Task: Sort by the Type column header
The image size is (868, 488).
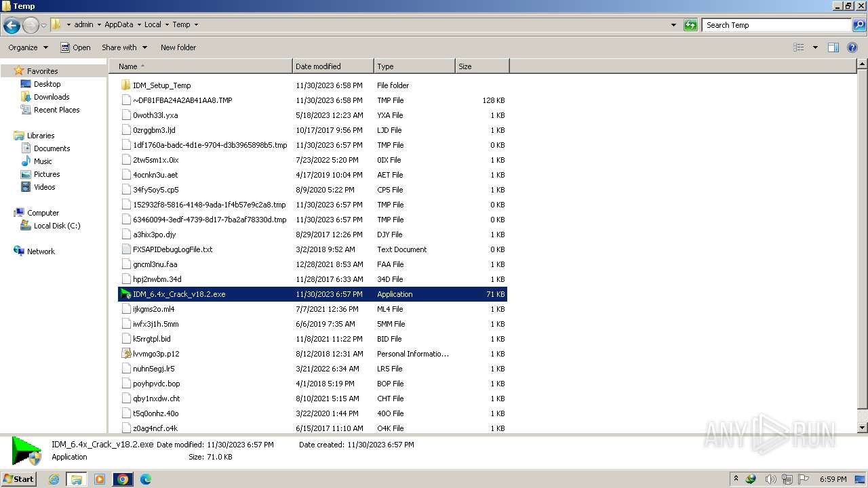Action: pyautogui.click(x=414, y=66)
